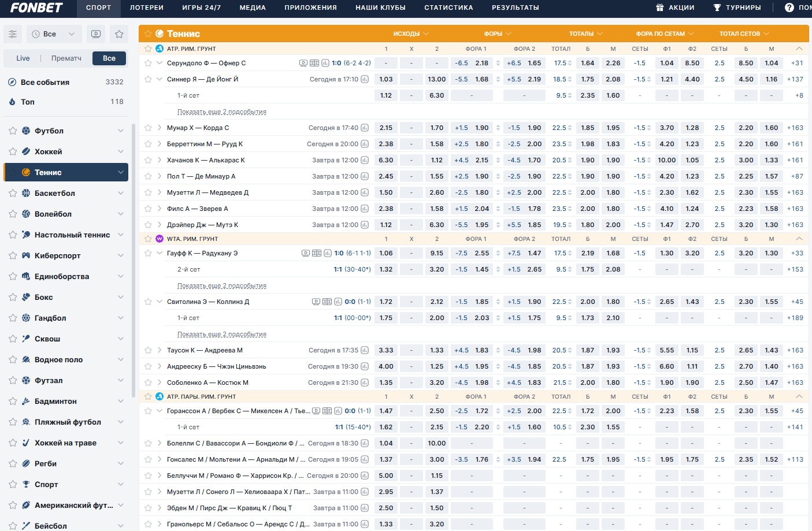Adjust handicap stepper for Серундоло — Офнер row
Image resolution: width=812 pixels, height=531 pixels.
498,63
